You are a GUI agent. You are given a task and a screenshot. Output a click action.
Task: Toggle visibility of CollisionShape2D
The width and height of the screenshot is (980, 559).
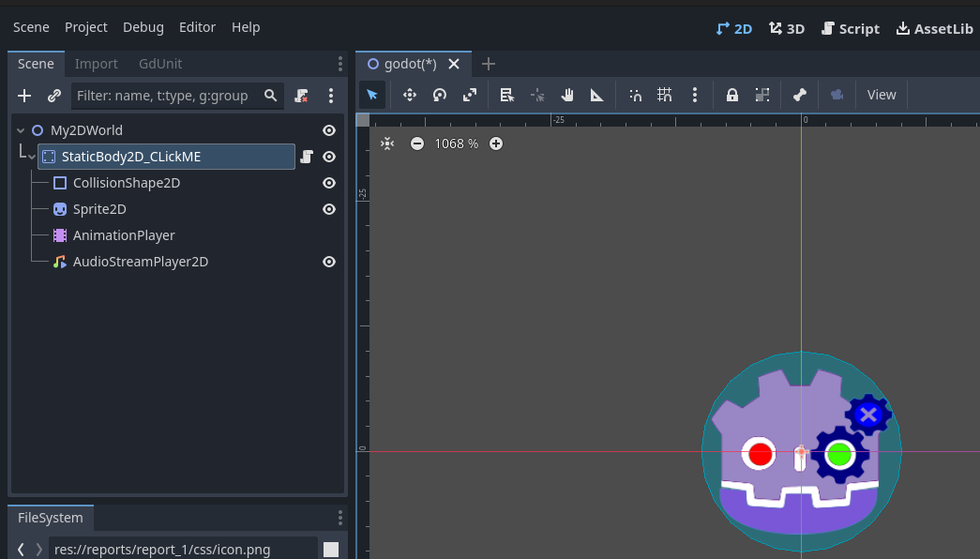tap(329, 183)
